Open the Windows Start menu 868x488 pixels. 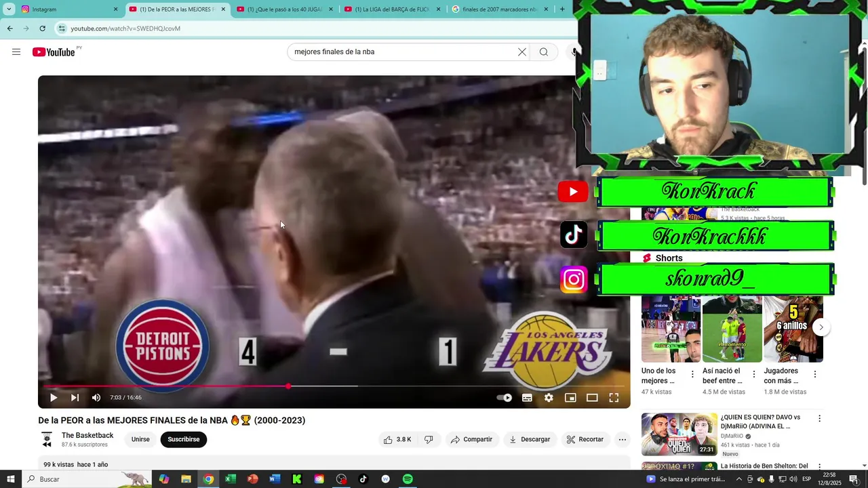coord(10,479)
